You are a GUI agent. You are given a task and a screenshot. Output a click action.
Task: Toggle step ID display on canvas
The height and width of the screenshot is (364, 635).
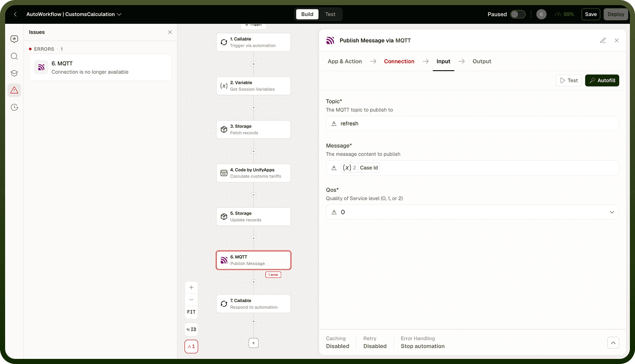(x=191, y=330)
